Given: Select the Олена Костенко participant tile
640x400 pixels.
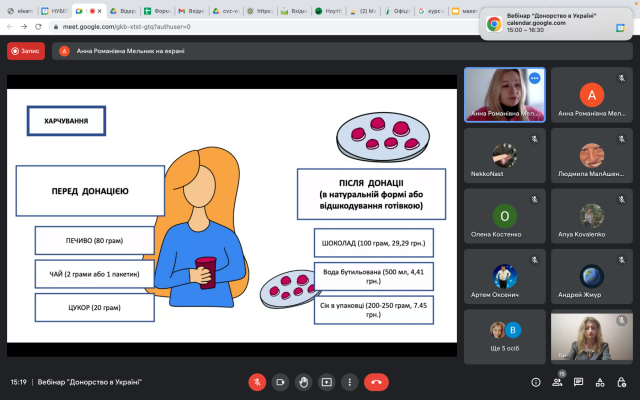Looking at the screenshot, I should (x=505, y=218).
